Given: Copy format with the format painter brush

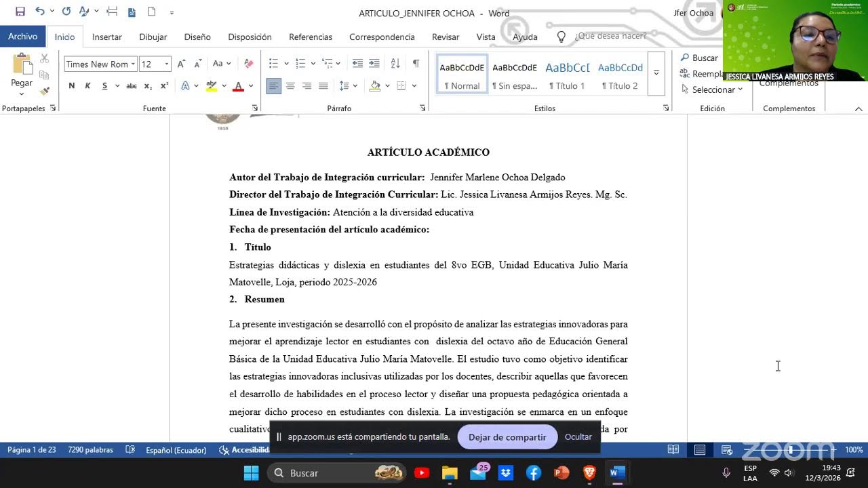Looking at the screenshot, I should (45, 91).
